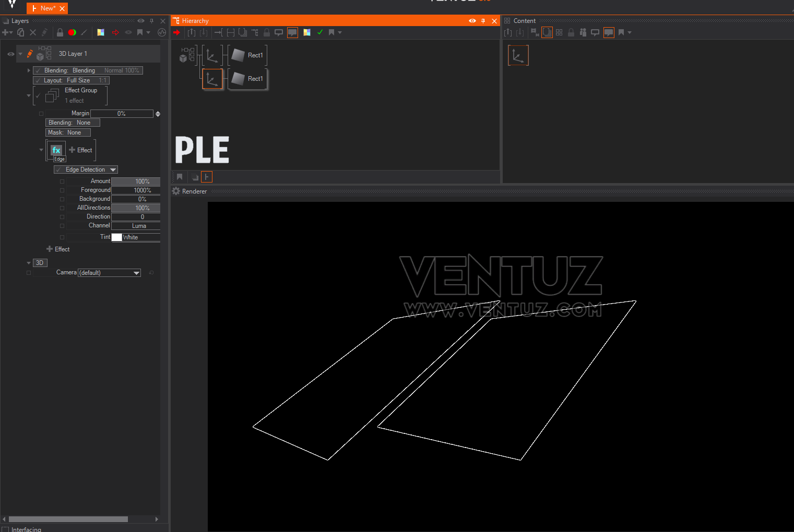Expand the Blending properties row
Viewport: 794px width, 532px height.
(29, 70)
